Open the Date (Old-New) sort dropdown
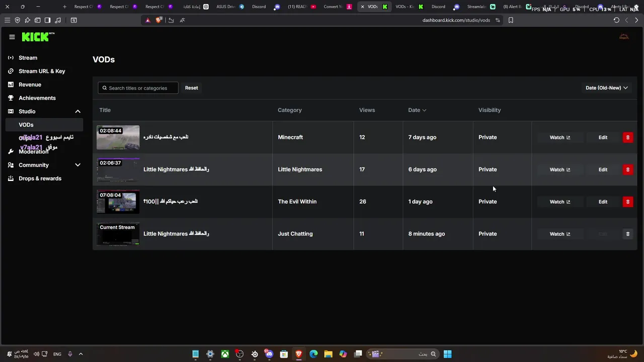This screenshot has height=362, width=644. tap(607, 88)
